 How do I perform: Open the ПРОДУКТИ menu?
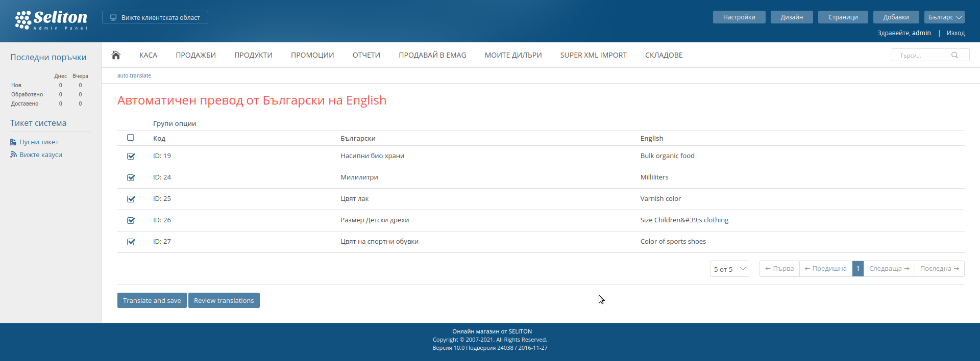(253, 55)
